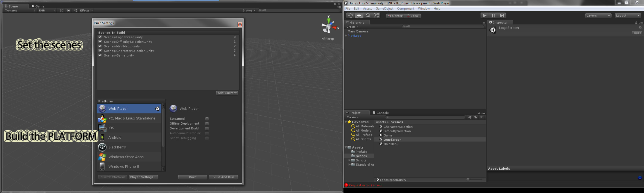Start Play mode
Viewport: 644px width, 193px height.
click(484, 15)
